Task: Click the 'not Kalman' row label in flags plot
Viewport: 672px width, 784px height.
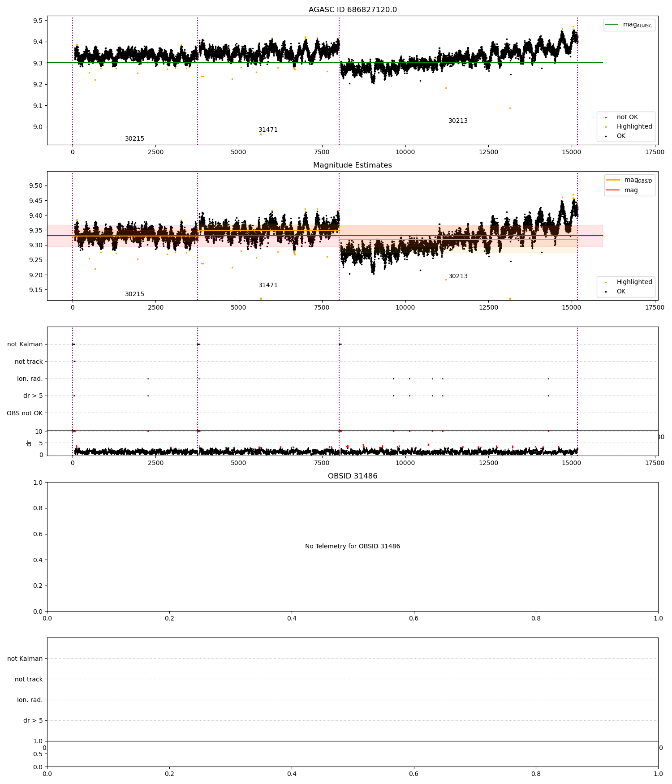Action: (25, 345)
